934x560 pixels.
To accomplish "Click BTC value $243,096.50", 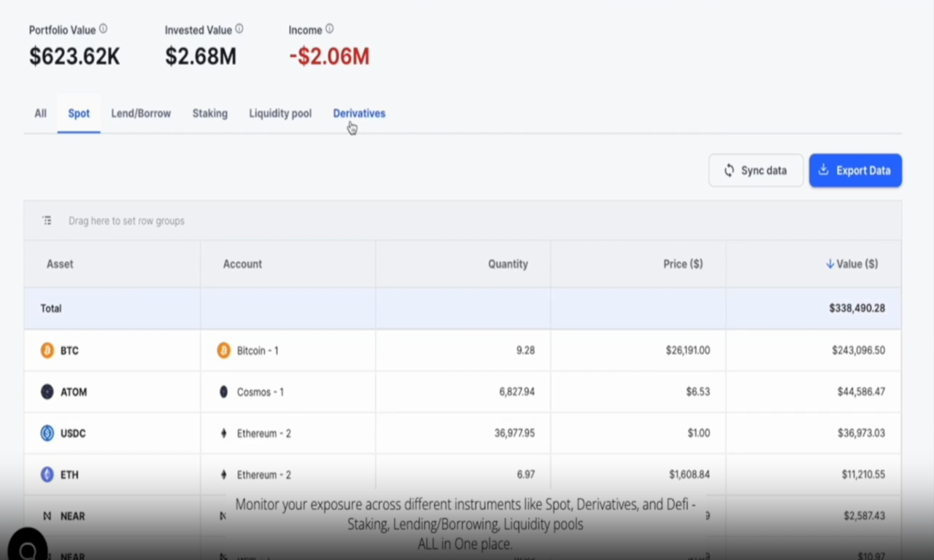I will pos(858,351).
